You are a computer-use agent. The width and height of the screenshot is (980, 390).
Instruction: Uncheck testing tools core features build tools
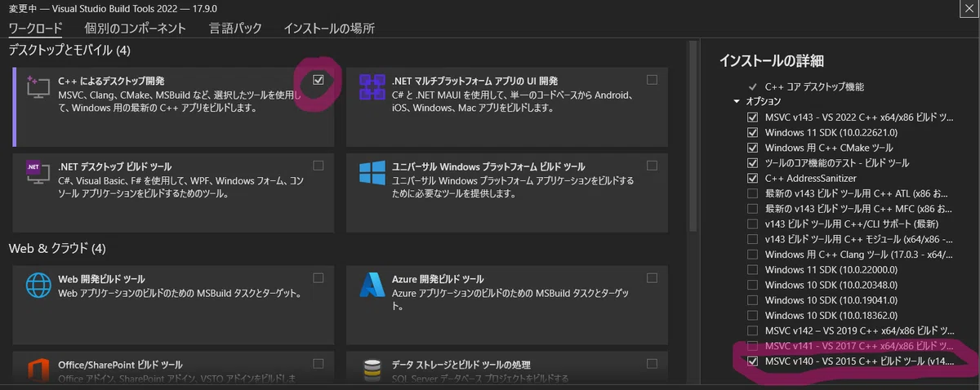pyautogui.click(x=752, y=163)
